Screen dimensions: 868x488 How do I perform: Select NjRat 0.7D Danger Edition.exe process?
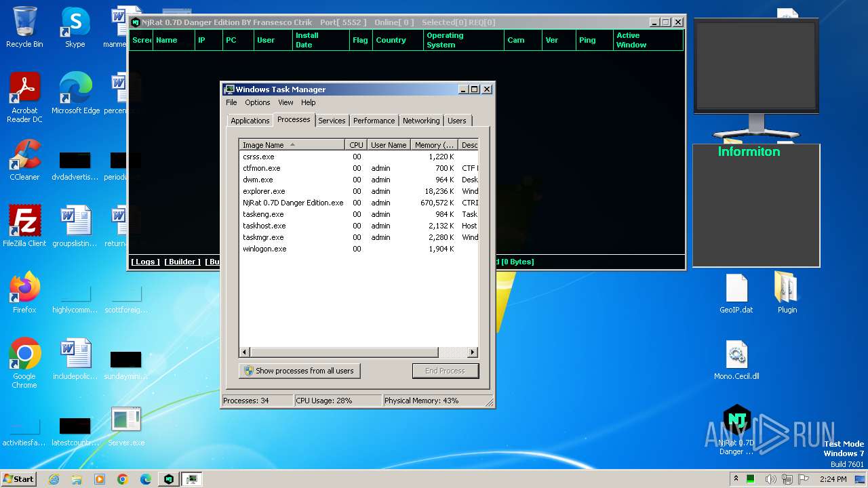click(359, 203)
